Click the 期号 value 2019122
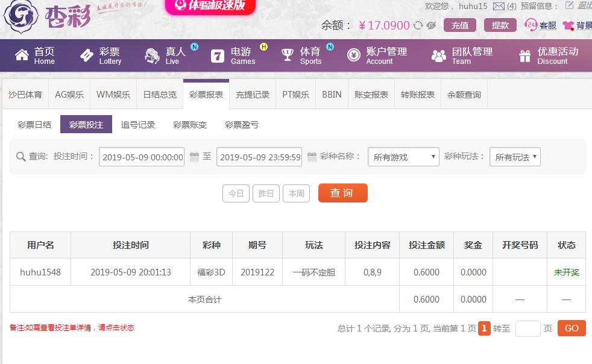 257,272
